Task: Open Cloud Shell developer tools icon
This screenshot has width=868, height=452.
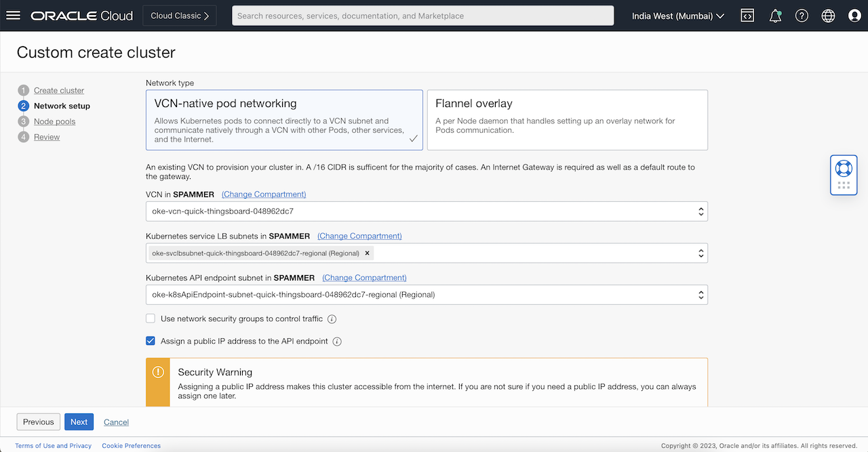Action: point(747,16)
